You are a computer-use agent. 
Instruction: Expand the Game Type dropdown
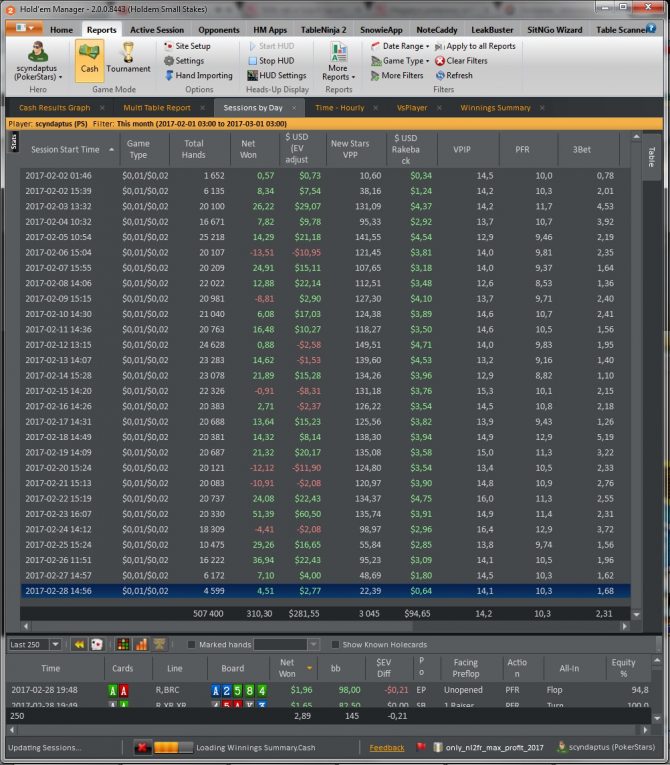[x=400, y=60]
